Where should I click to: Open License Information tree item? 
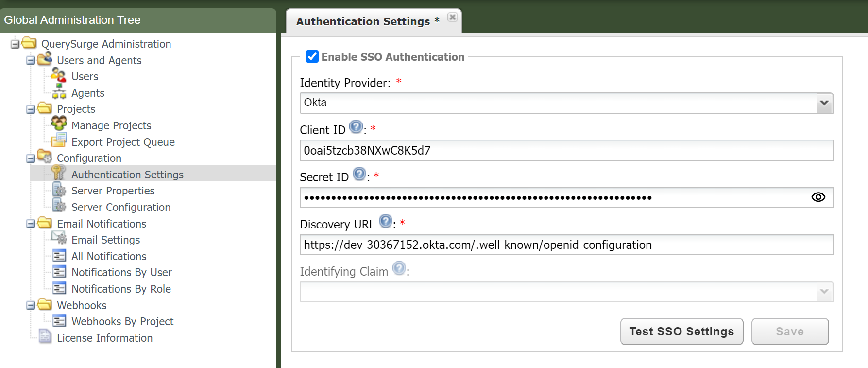[x=104, y=338]
